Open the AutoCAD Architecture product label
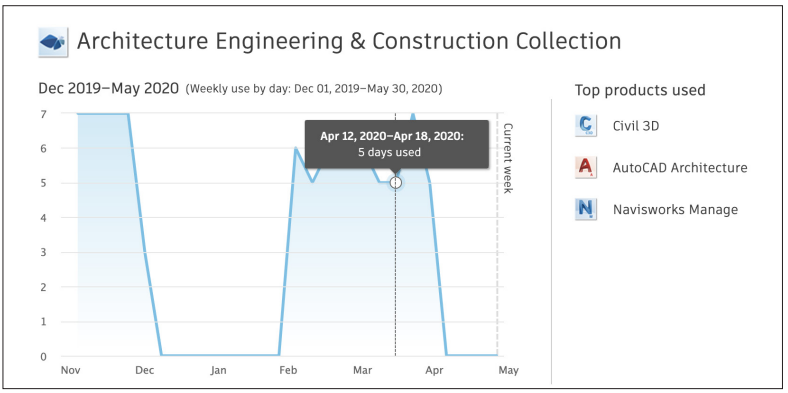The width and height of the screenshot is (788, 393). click(680, 167)
